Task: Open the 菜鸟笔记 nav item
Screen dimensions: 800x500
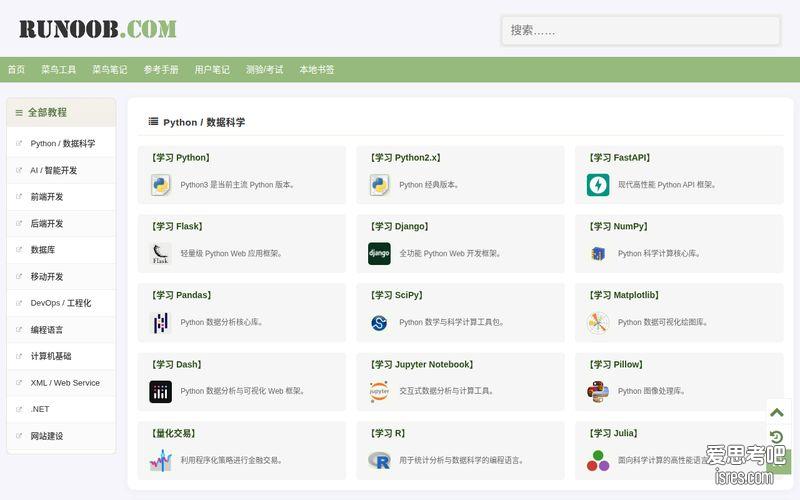Action: 110,69
